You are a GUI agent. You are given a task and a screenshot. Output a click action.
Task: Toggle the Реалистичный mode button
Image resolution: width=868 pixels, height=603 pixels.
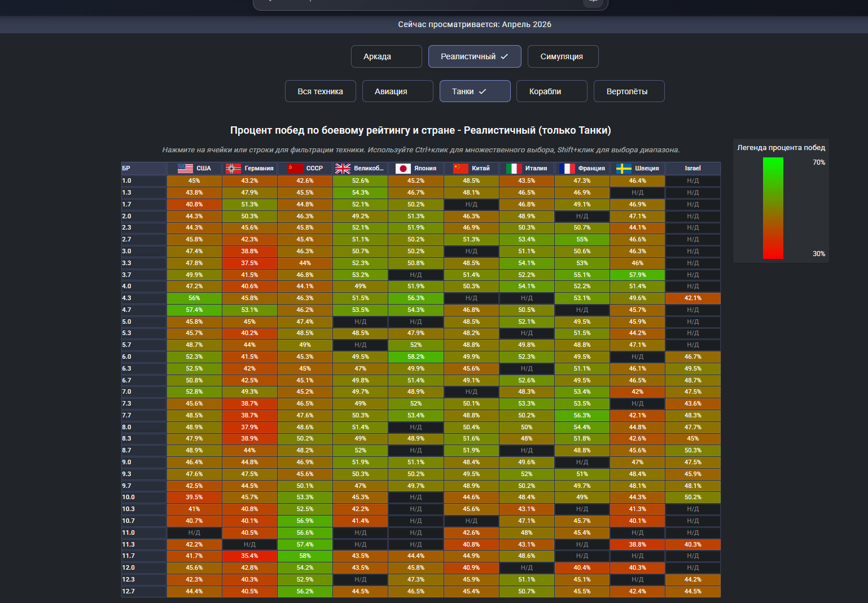[x=475, y=56]
